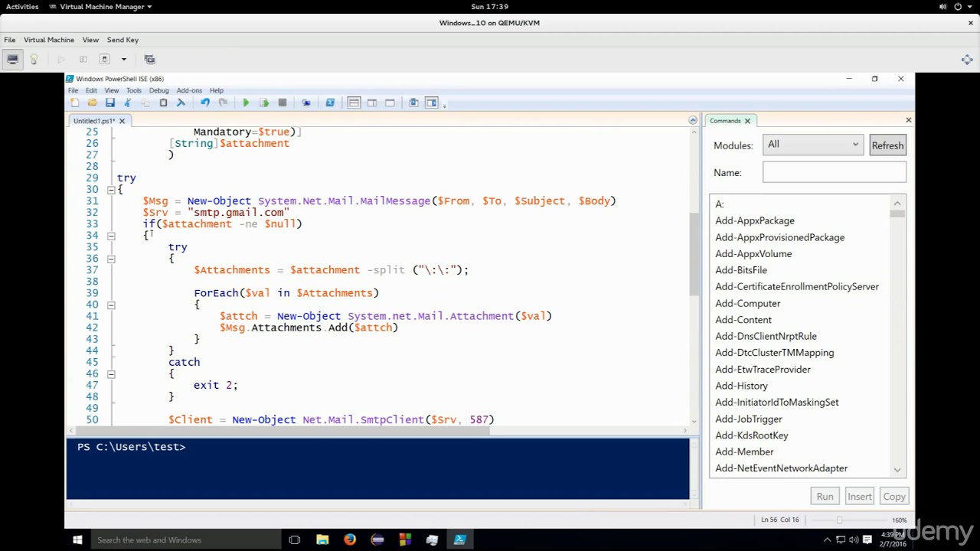Open Firefox from Windows taskbar
980x551 pixels.
(350, 540)
